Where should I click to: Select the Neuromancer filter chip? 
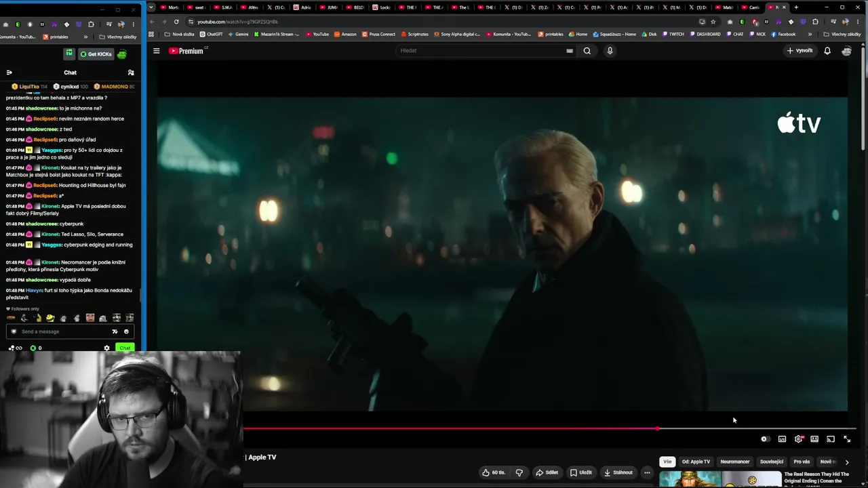point(735,462)
